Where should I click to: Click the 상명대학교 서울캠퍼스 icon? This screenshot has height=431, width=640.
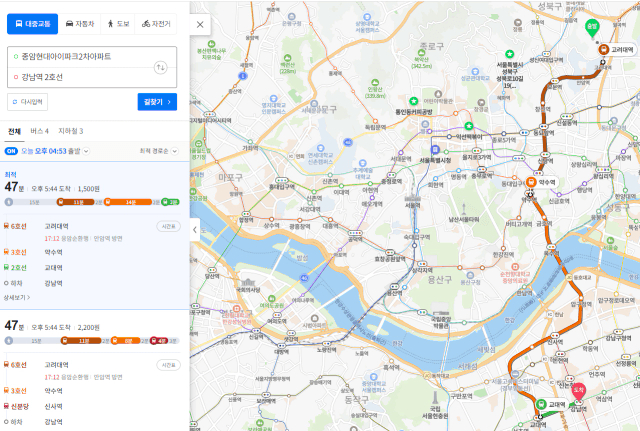click(x=367, y=17)
